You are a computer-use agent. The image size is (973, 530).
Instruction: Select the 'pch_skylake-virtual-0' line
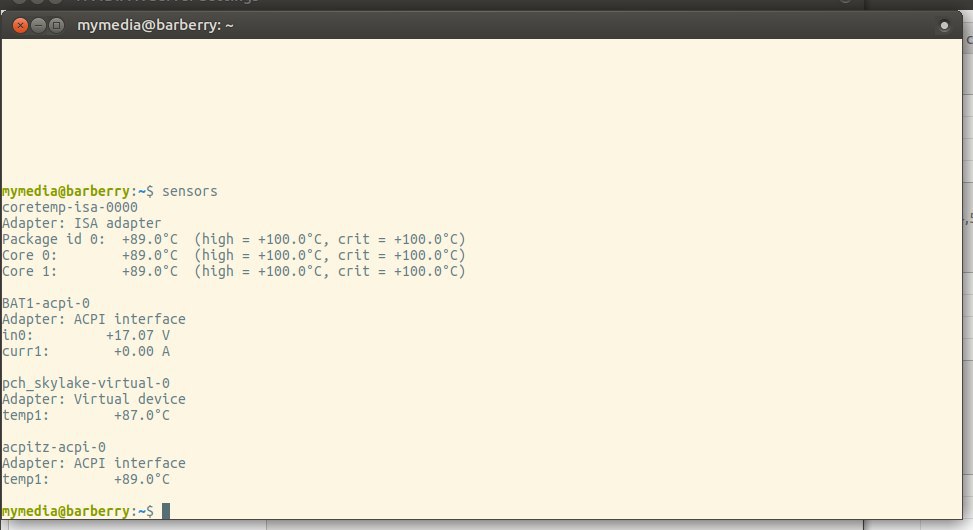tap(86, 384)
